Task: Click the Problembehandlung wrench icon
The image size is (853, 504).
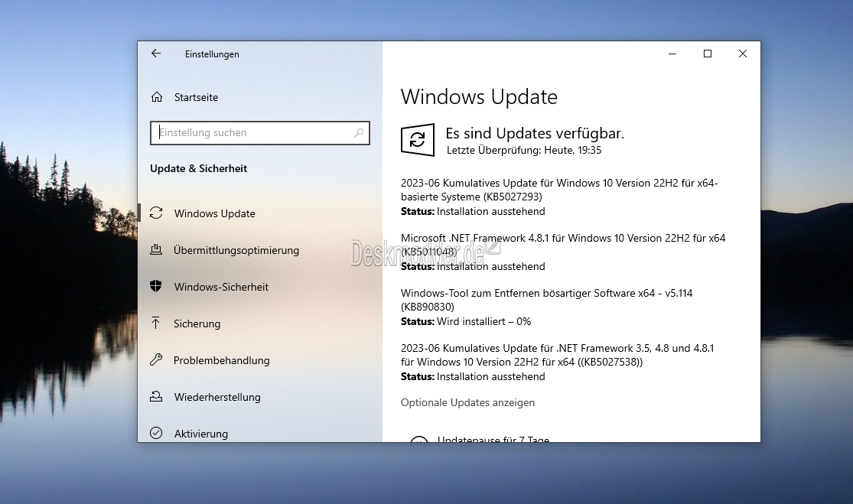Action: coord(156,359)
